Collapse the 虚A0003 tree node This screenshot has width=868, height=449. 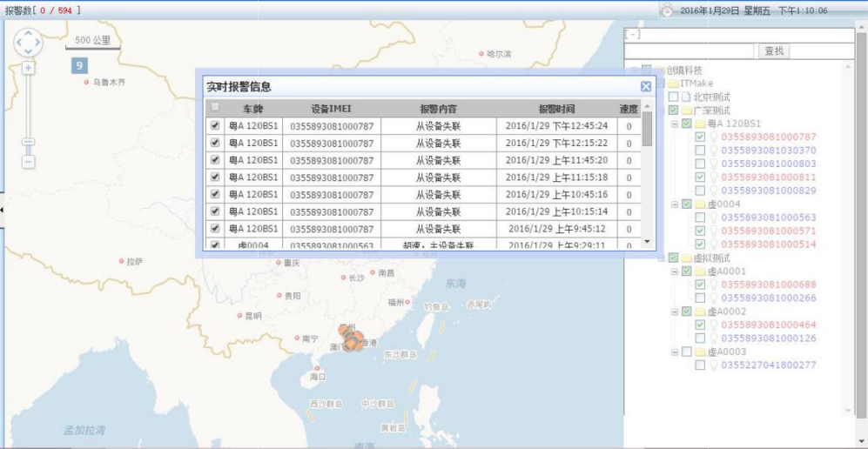click(x=675, y=352)
